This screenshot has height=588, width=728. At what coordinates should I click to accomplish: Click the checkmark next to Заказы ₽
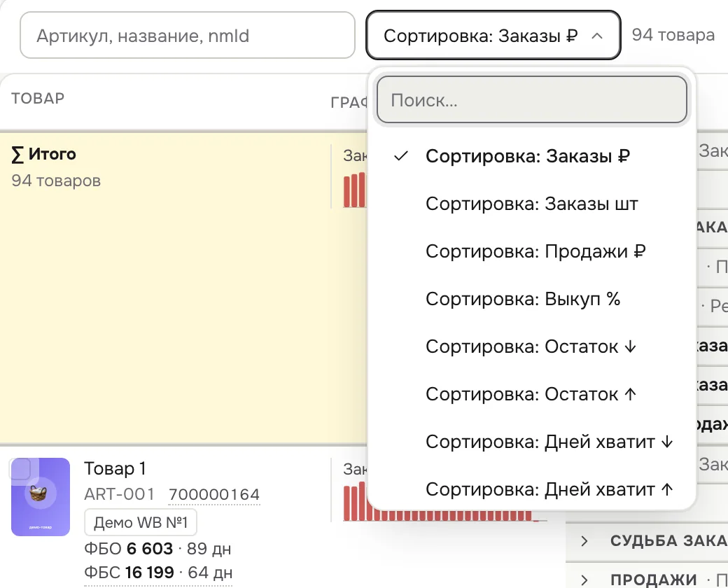(400, 156)
